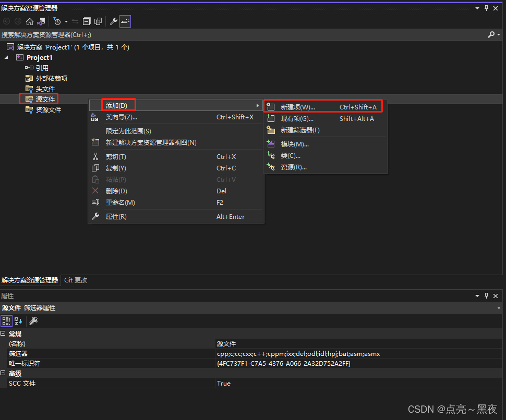Viewport: 506px width, 420px height.
Task: Click the sync with active document icon
Action: 75,21
